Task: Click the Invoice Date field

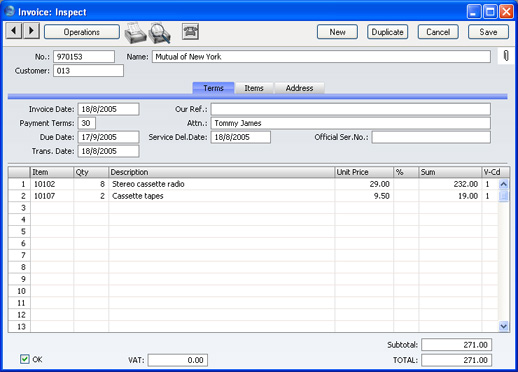Action: (108, 109)
